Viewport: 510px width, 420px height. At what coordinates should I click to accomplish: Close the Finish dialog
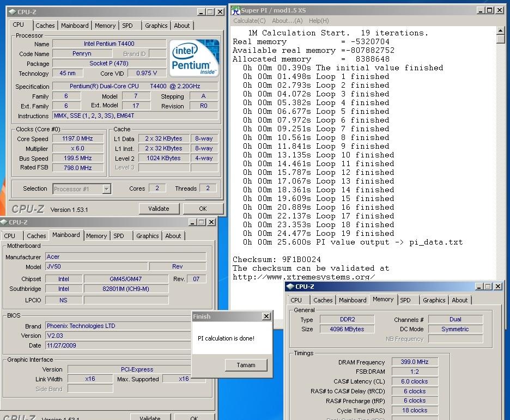266,316
